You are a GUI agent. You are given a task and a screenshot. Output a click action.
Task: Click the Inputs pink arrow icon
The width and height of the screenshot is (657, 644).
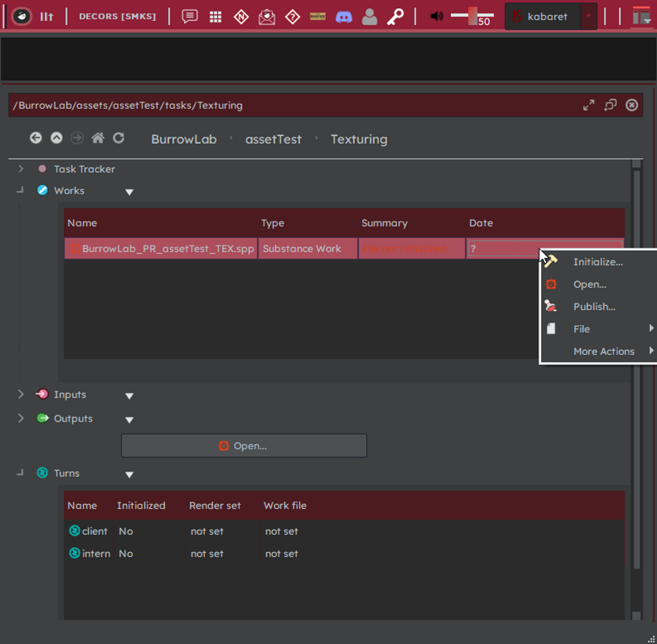point(42,394)
